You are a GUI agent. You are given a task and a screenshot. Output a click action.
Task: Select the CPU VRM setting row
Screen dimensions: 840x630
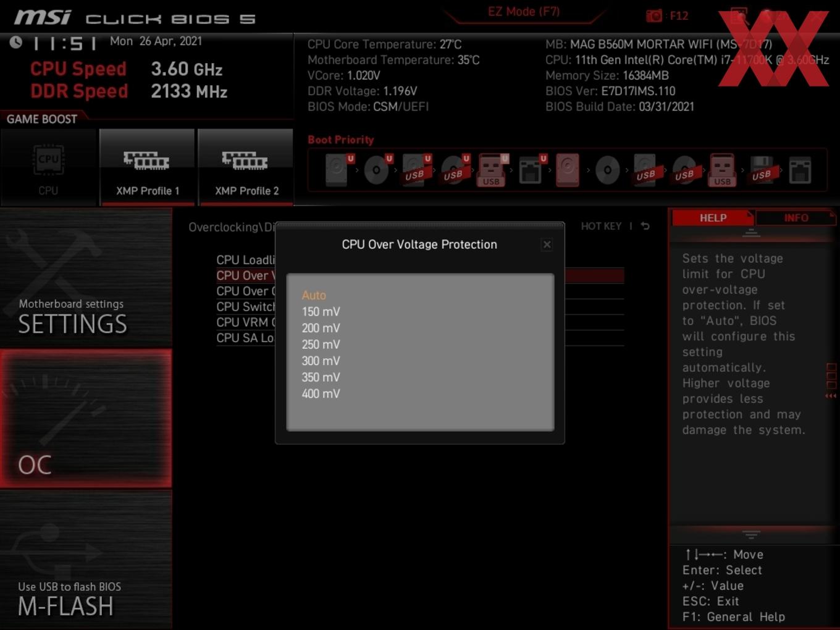pyautogui.click(x=246, y=322)
